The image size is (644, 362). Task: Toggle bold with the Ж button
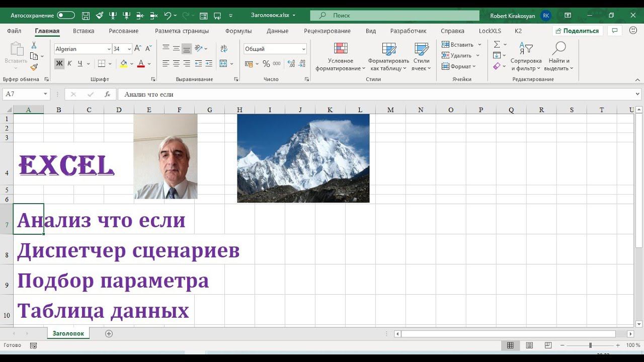(59, 63)
